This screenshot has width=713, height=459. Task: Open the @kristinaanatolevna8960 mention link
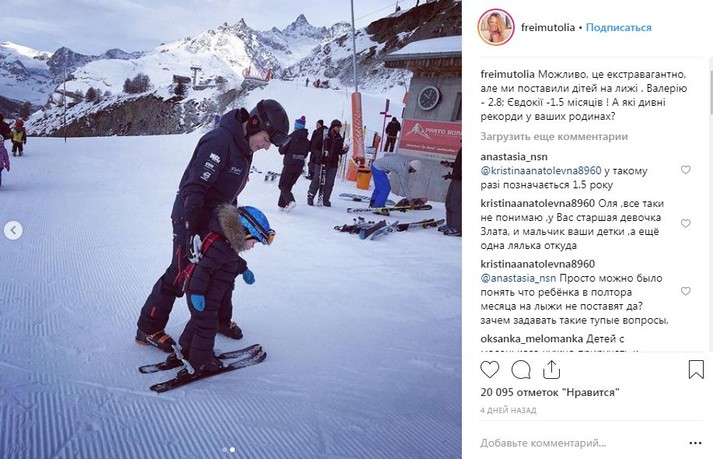click(x=541, y=171)
